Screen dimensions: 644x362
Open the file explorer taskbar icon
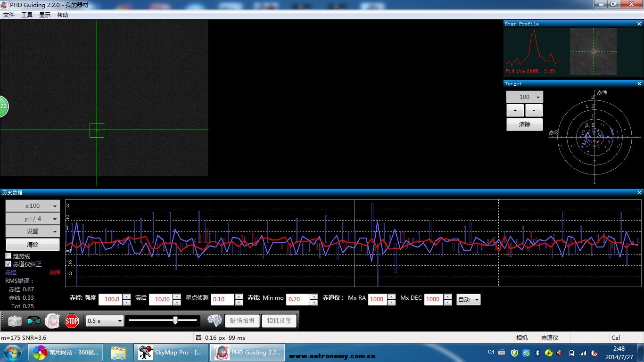click(x=118, y=353)
